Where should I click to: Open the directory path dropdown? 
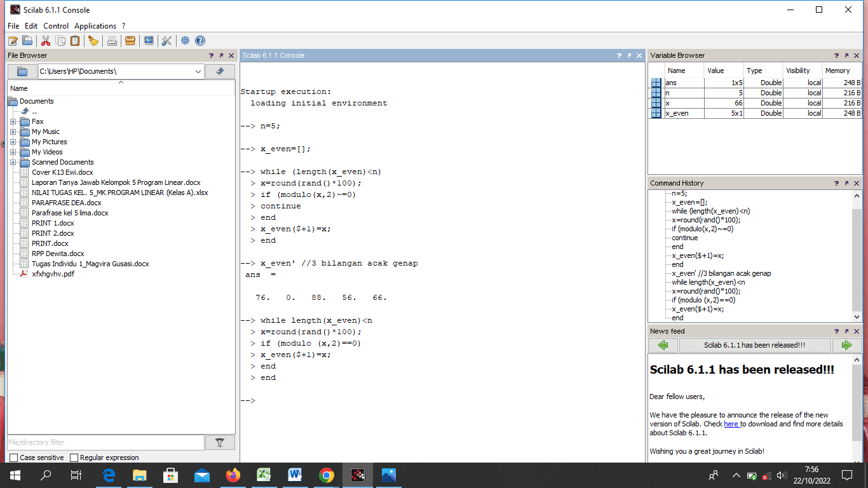(198, 72)
